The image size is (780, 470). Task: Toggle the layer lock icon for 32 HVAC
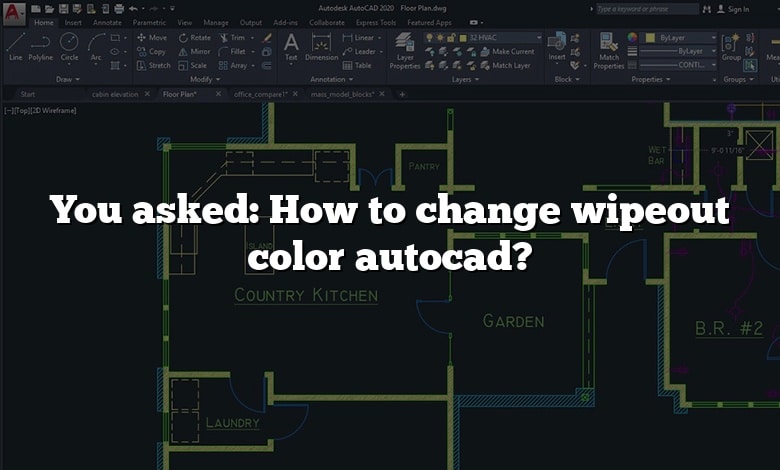coord(453,38)
